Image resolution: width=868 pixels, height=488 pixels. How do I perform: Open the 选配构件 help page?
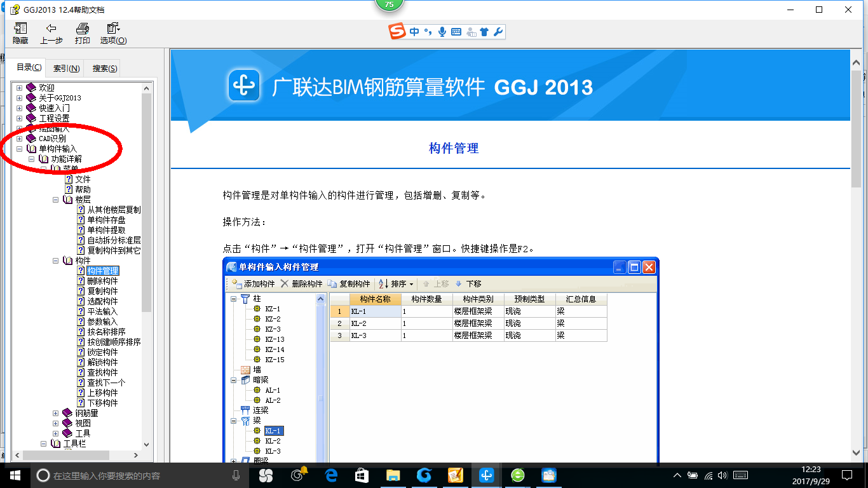point(102,301)
